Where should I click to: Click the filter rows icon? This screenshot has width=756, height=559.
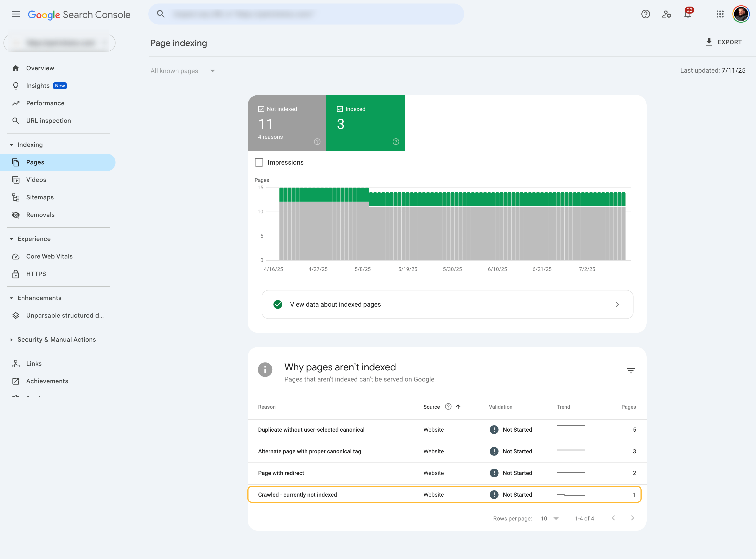[631, 371]
